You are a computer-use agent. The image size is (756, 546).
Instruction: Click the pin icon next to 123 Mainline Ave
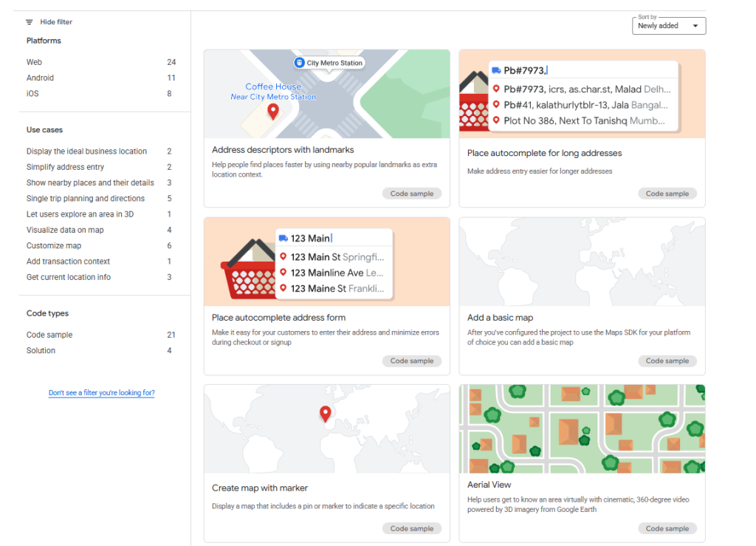283,273
